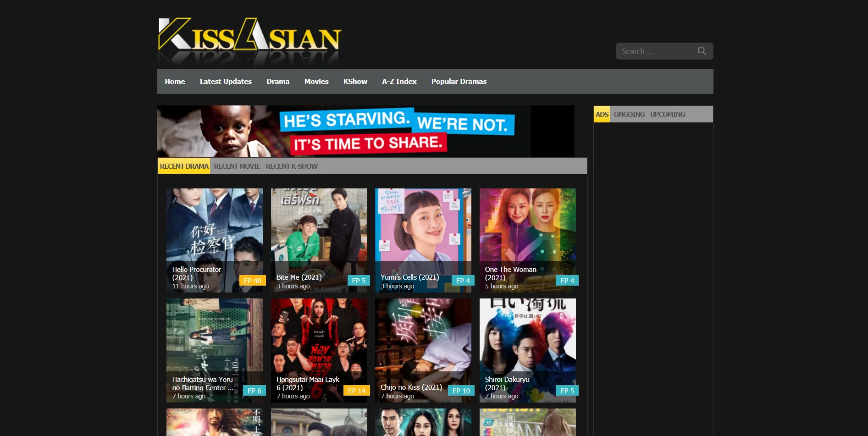Click One The Woman (2021) title link
This screenshot has width=868, height=436.
(510, 273)
